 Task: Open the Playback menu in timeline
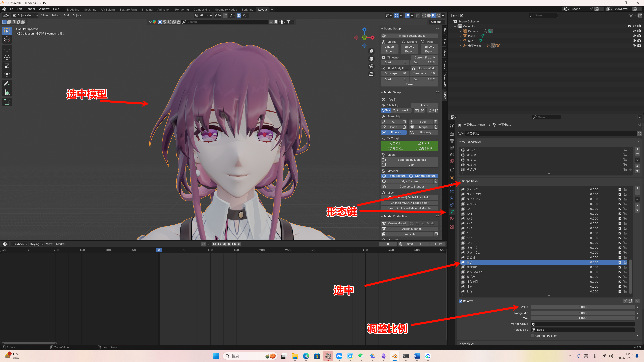[x=20, y=244]
